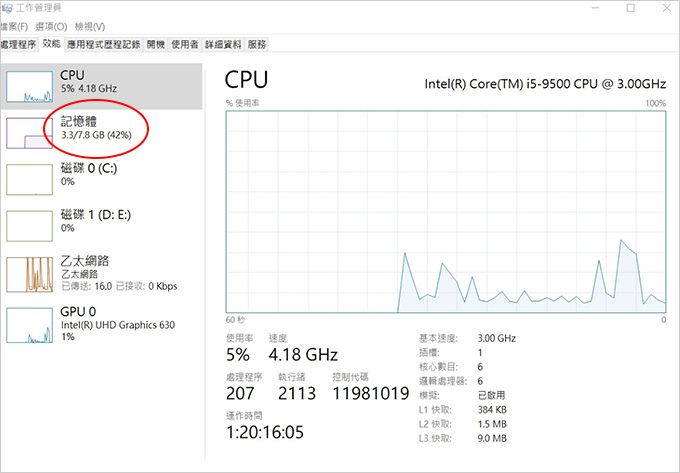Open the 乙太網路 network graph icon
The image size is (680, 473).
[29, 274]
